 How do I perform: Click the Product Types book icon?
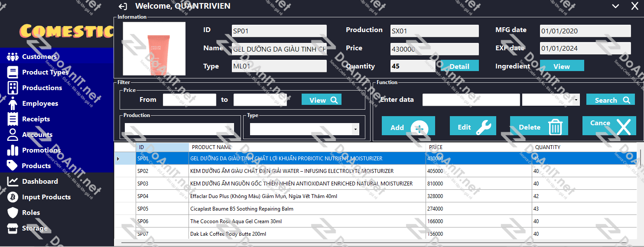click(x=13, y=72)
